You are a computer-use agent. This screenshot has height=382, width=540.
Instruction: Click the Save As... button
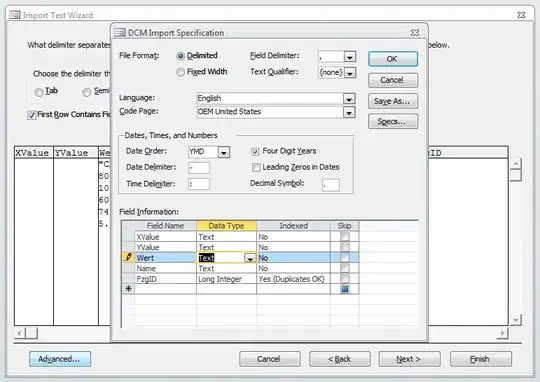(393, 101)
